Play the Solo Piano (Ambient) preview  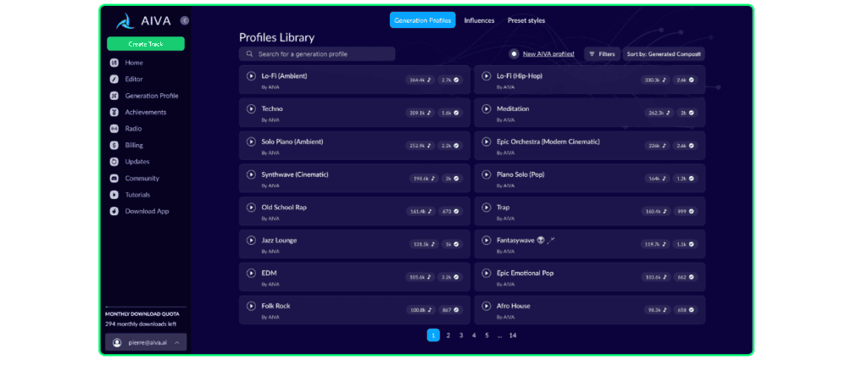tap(251, 141)
